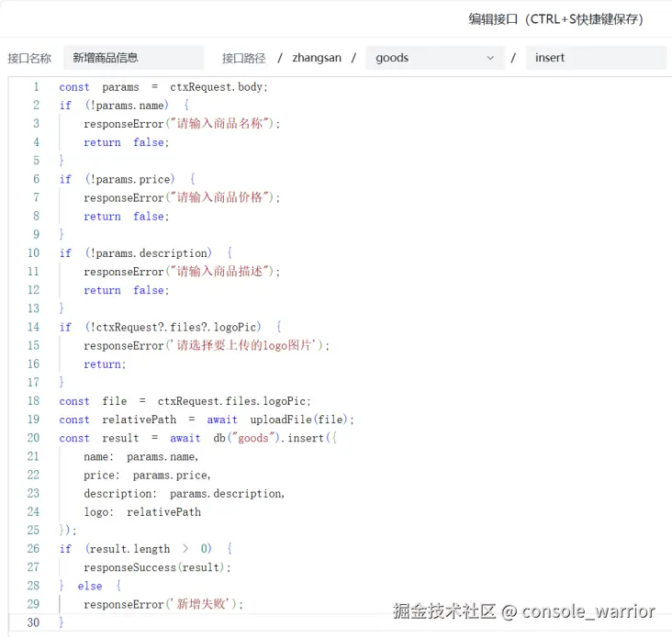The height and width of the screenshot is (638, 672).
Task: Click line number 30 in gutter
Action: 33,622
